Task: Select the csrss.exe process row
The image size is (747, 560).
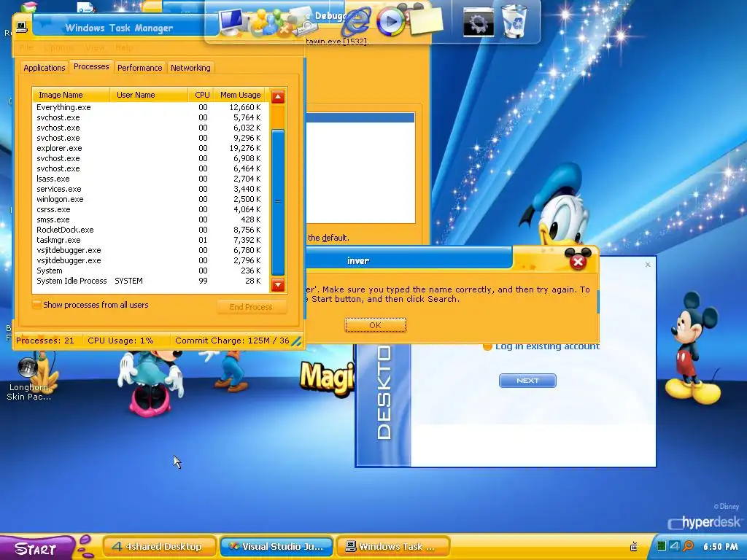Action: pos(150,209)
